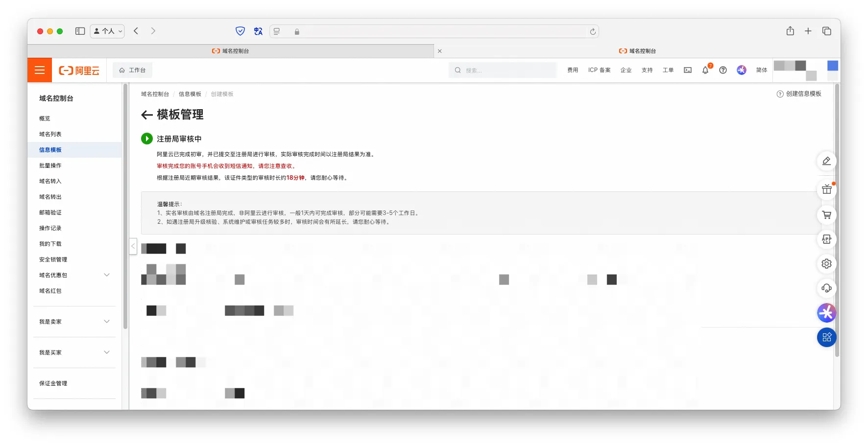Open the Cloud Shell terminal icon
Screen dimensions: 868x446
(x=688, y=70)
